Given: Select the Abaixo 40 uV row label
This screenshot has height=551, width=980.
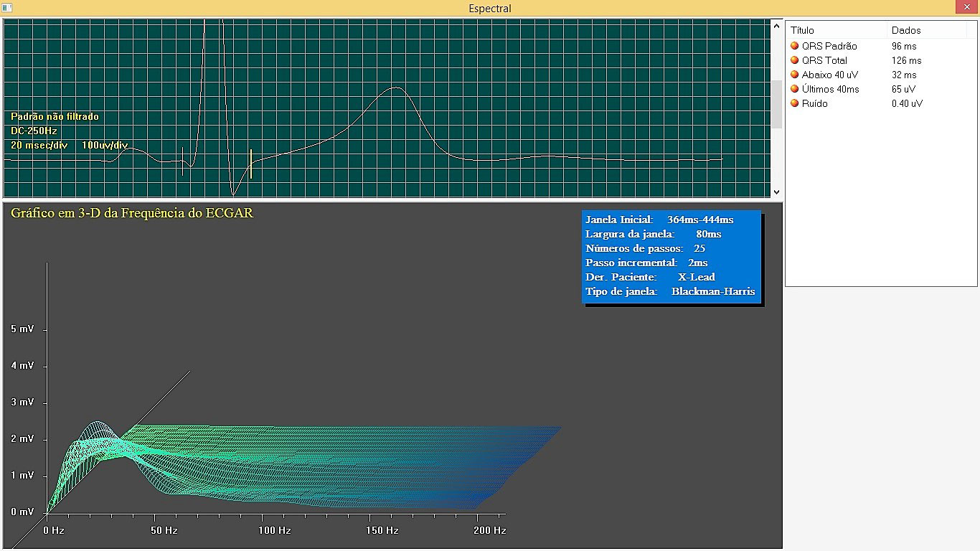Looking at the screenshot, I should coord(830,75).
